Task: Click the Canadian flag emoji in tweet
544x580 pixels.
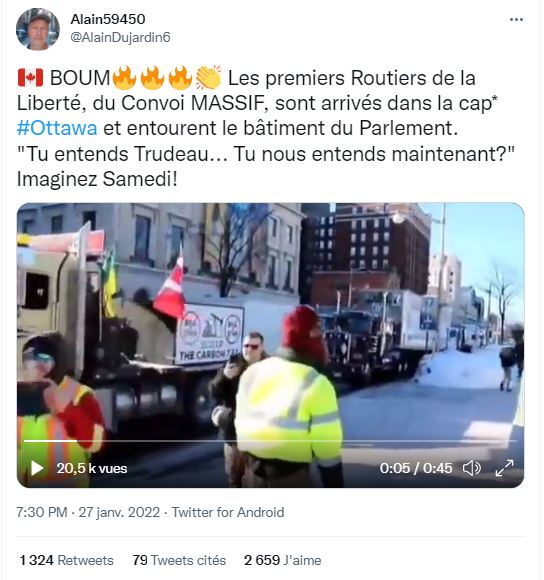Action: 30,78
